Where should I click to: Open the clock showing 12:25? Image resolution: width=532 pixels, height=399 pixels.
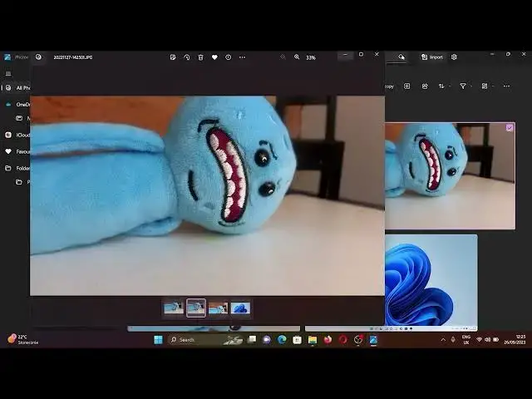[515, 339]
